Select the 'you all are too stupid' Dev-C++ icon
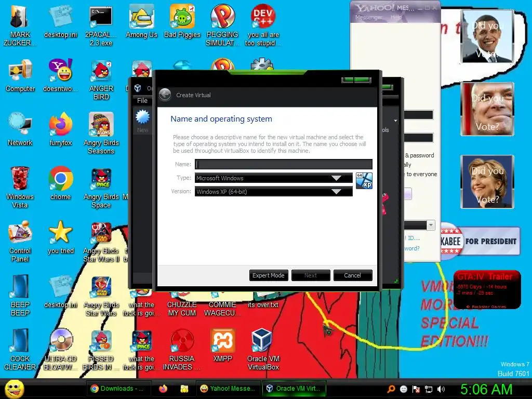532x399 pixels. [263, 25]
